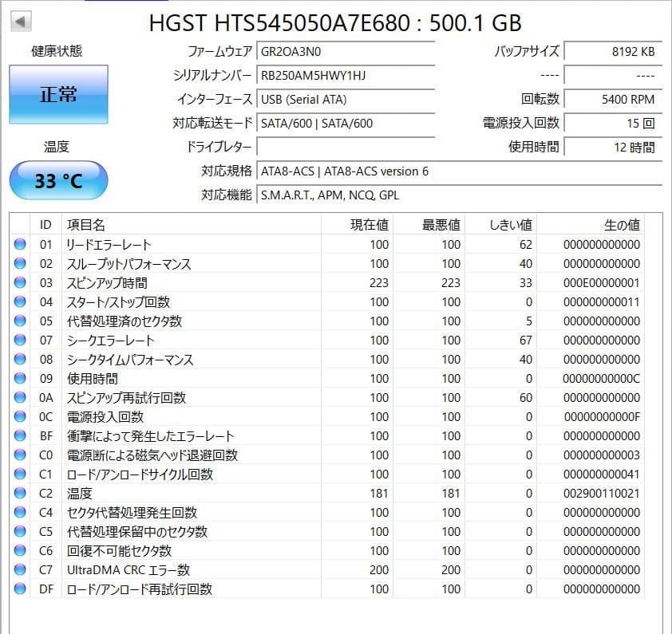Click the threshold value 62 cell

(526, 245)
